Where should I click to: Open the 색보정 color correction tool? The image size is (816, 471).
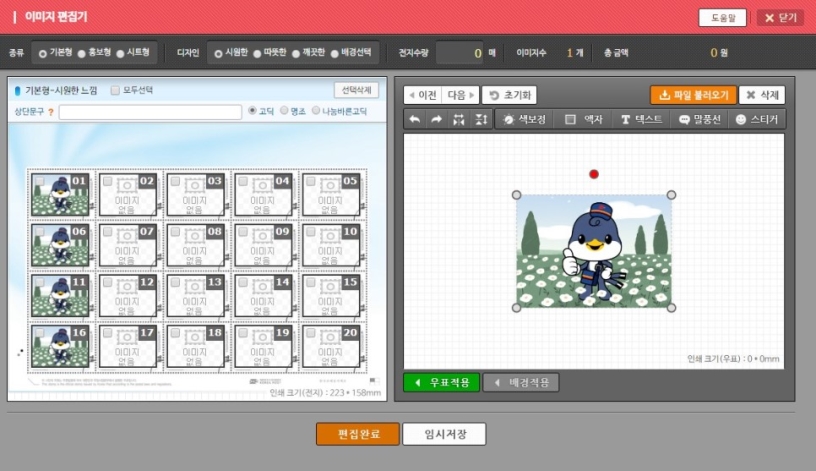tap(525, 120)
